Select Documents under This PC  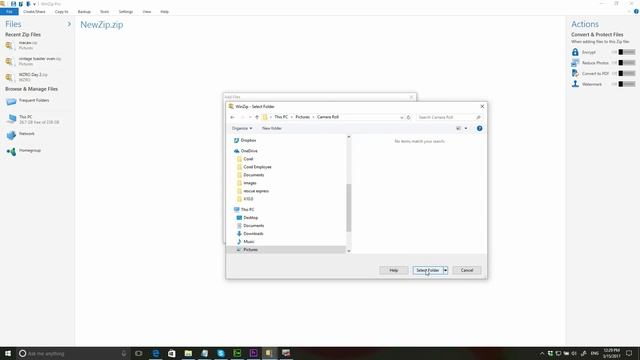pos(250,226)
